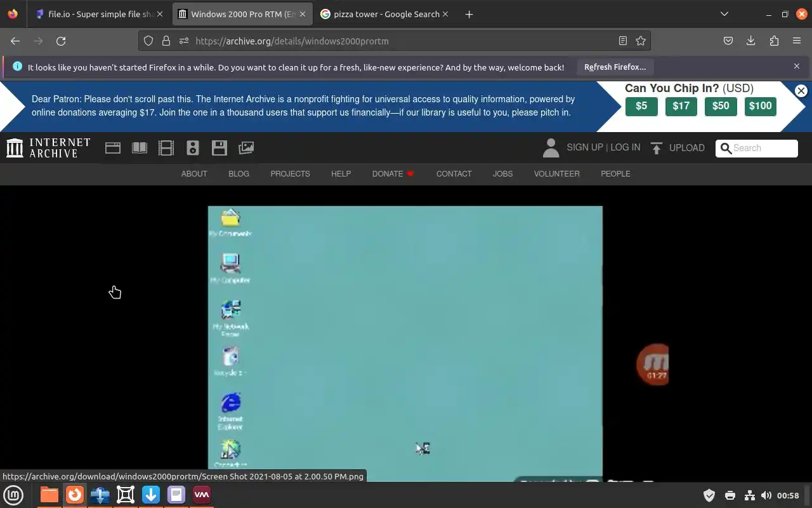Open the Internet Archive software floppy icon
Viewport: 812px width, 508px height.
tap(219, 148)
